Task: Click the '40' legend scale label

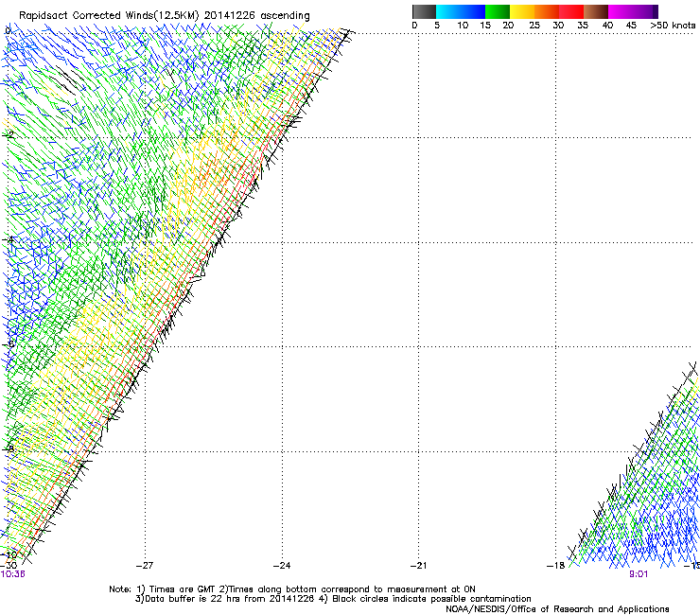Action: pos(607,26)
